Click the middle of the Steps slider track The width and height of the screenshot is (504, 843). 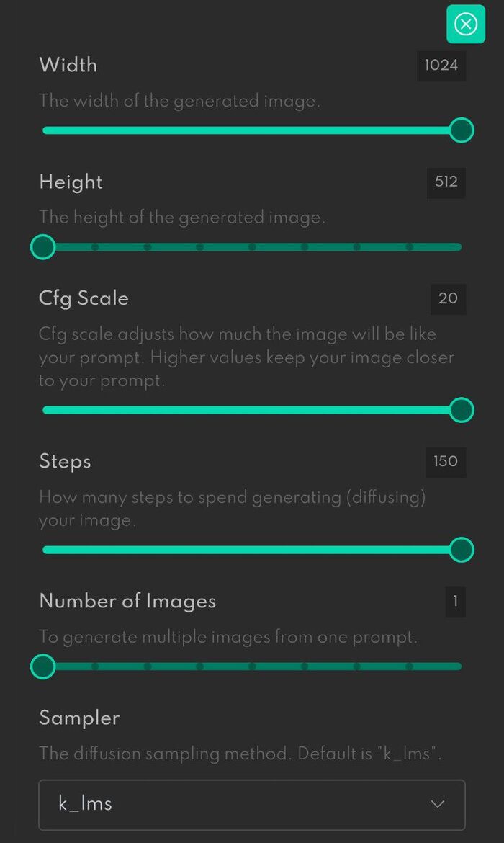(251, 550)
